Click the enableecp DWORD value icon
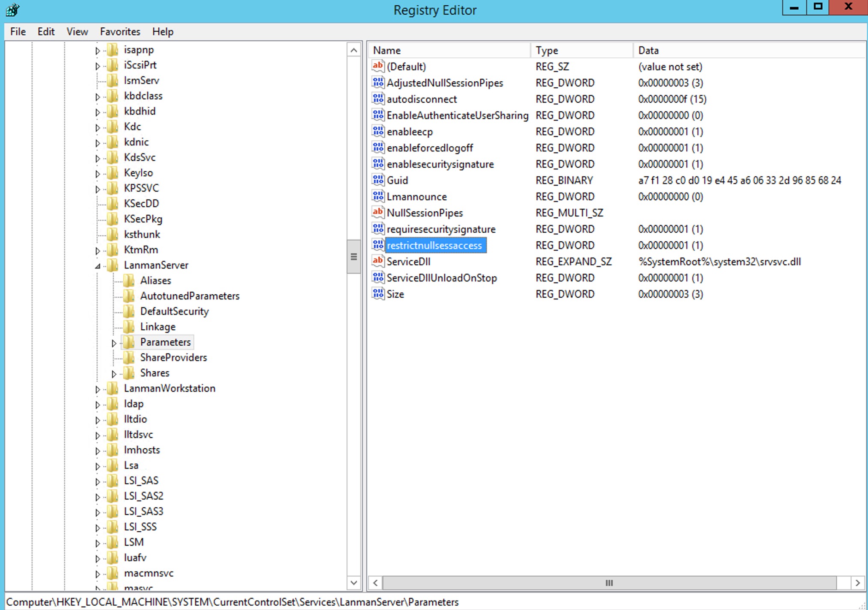Image resolution: width=868 pixels, height=610 pixels. pyautogui.click(x=378, y=131)
